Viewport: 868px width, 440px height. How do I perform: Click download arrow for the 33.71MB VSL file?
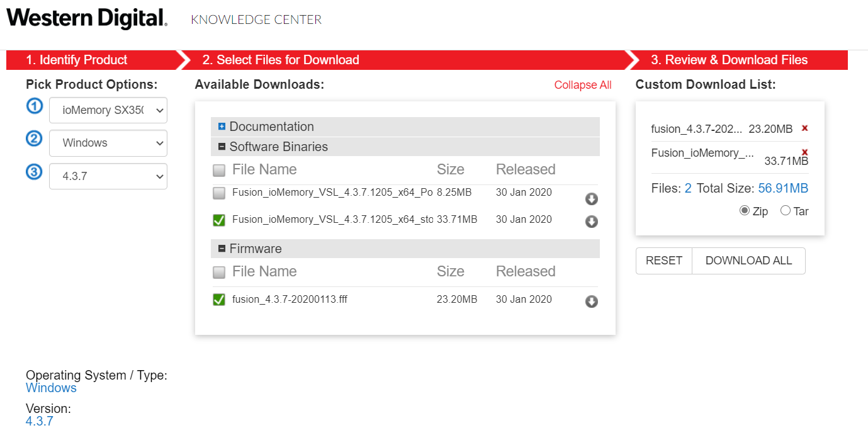[591, 222]
